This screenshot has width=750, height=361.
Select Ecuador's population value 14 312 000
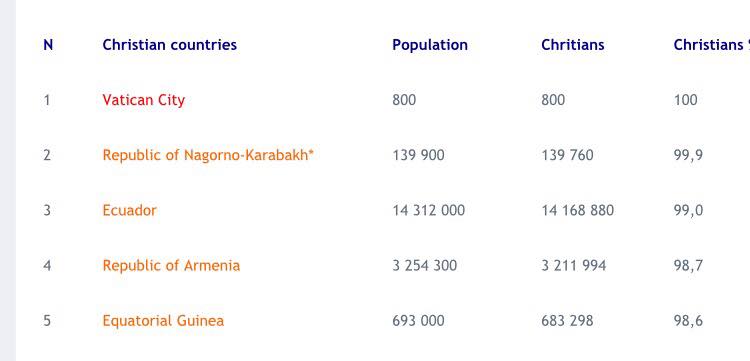click(429, 210)
